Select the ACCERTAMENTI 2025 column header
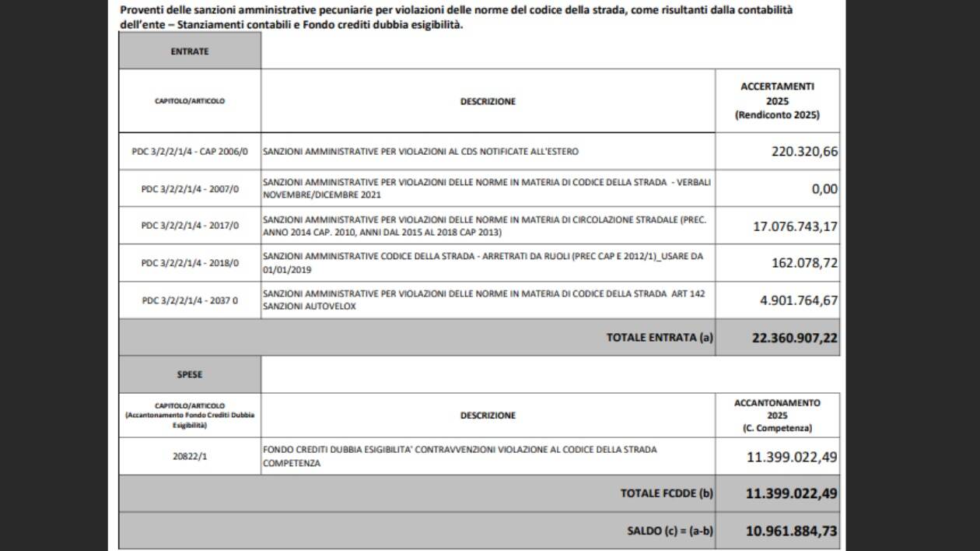The image size is (980, 551). pyautogui.click(x=777, y=101)
